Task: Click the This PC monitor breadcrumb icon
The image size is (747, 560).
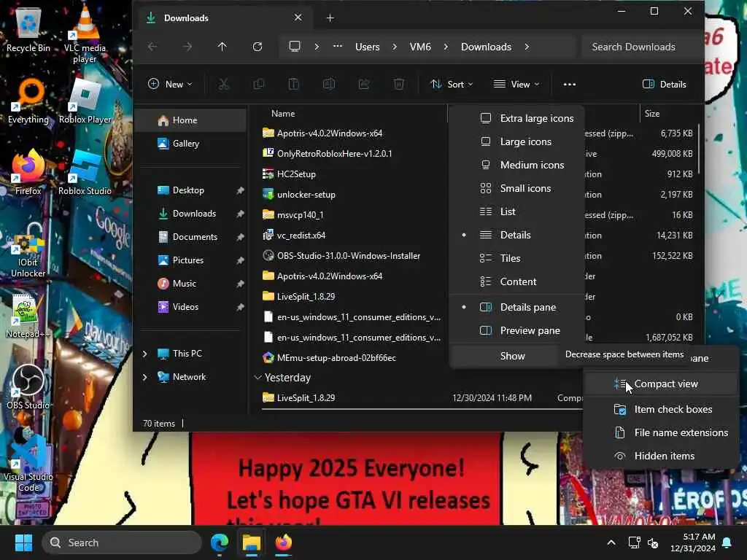Action: coord(295,47)
